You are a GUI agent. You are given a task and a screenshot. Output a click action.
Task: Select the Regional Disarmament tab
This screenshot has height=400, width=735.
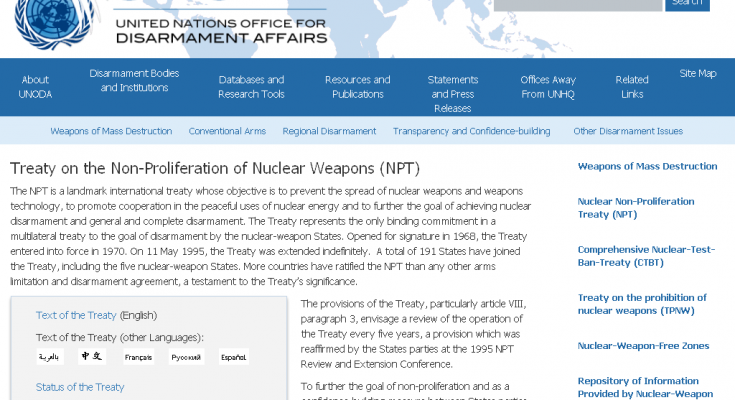coord(329,131)
